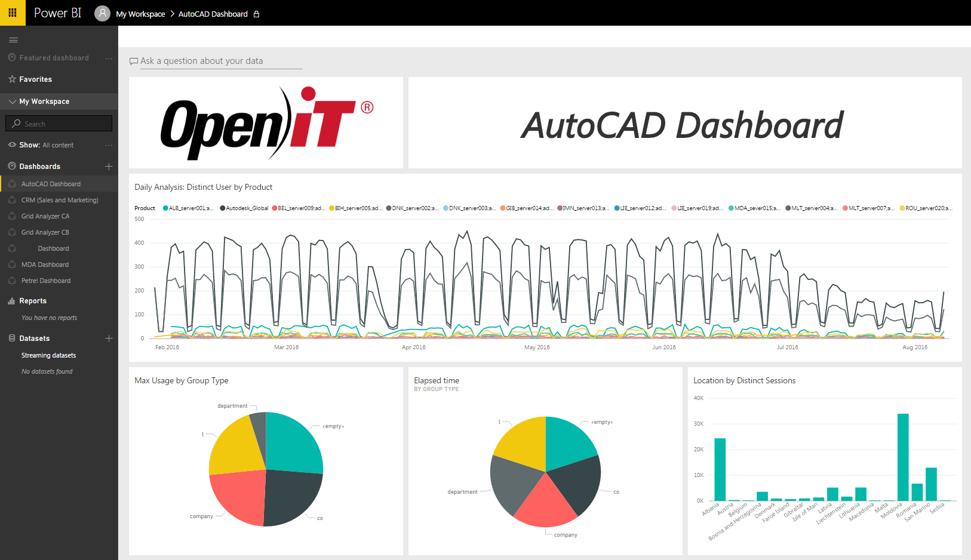Screen dimensions: 971x560
Task: Collapse the navigation pane hamburger icon
Action: coord(13,40)
